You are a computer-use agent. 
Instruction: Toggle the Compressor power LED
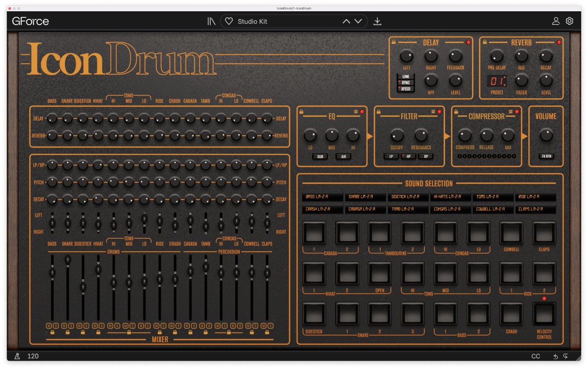click(x=517, y=112)
